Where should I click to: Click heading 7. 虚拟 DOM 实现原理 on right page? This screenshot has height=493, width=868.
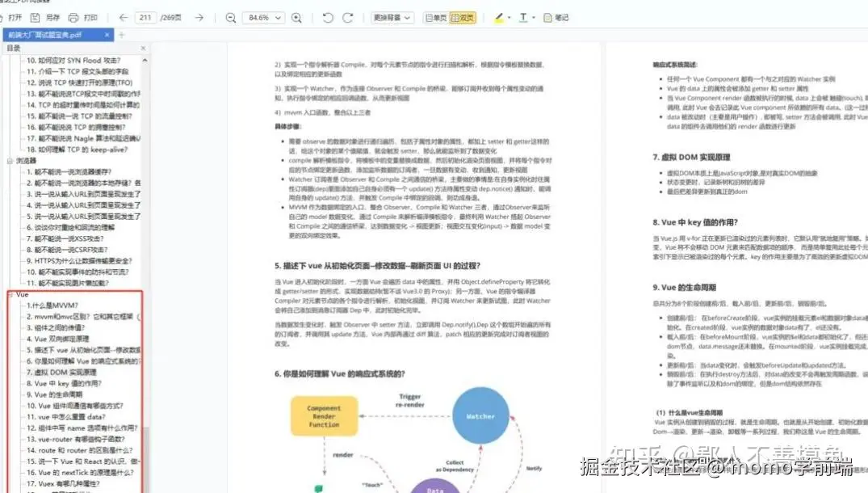(x=691, y=158)
